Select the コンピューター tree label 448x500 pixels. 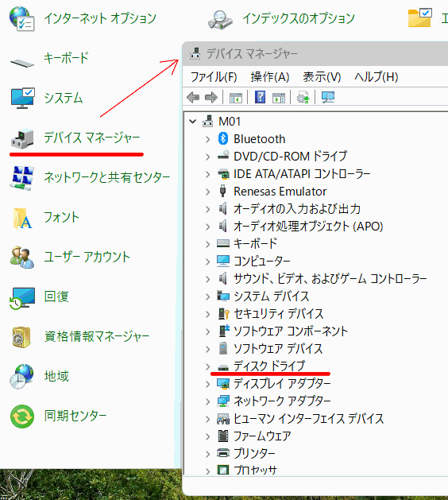click(261, 262)
